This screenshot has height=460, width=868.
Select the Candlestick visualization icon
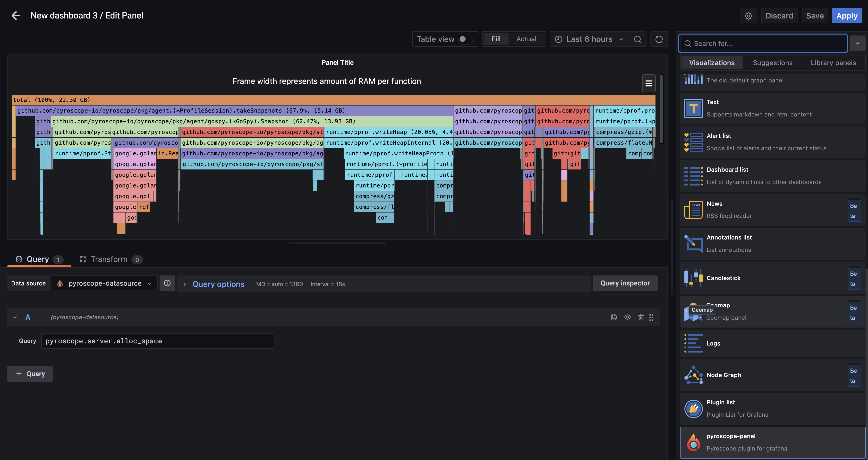pos(693,278)
